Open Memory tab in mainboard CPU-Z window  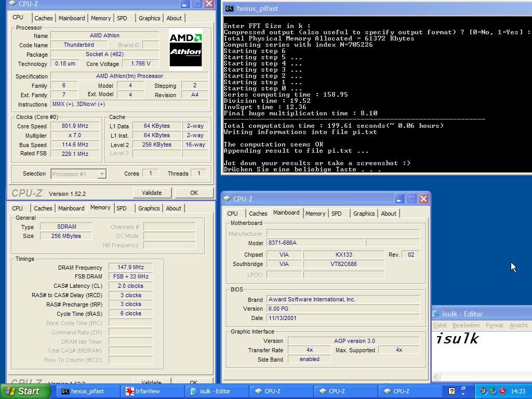pyautogui.click(x=315, y=214)
